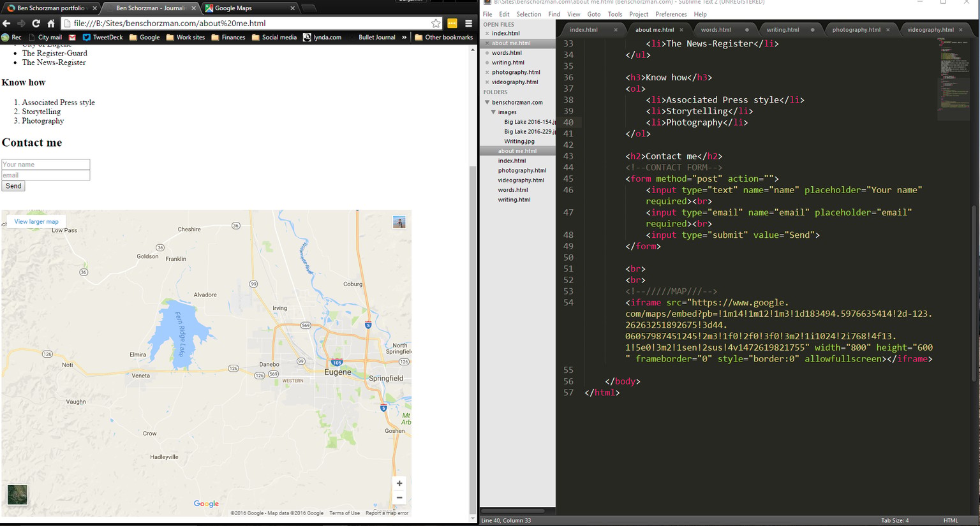Click the yellow extension icon
This screenshot has height=526, width=980.
[452, 23]
